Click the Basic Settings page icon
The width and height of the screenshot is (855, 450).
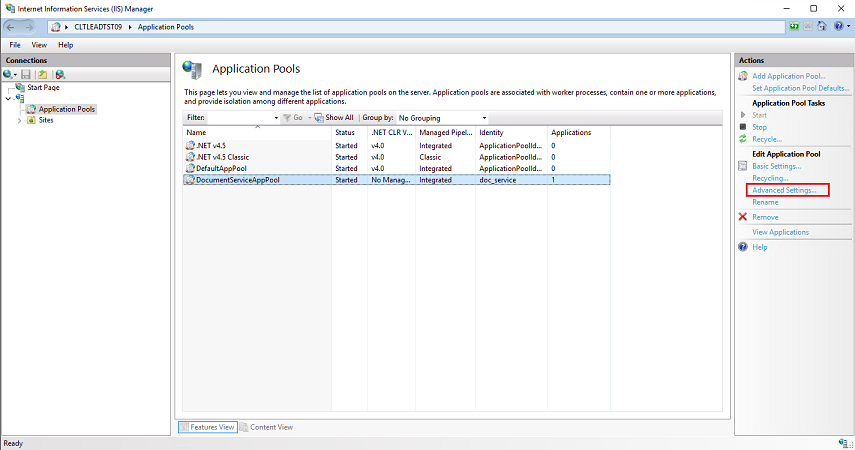coord(743,166)
